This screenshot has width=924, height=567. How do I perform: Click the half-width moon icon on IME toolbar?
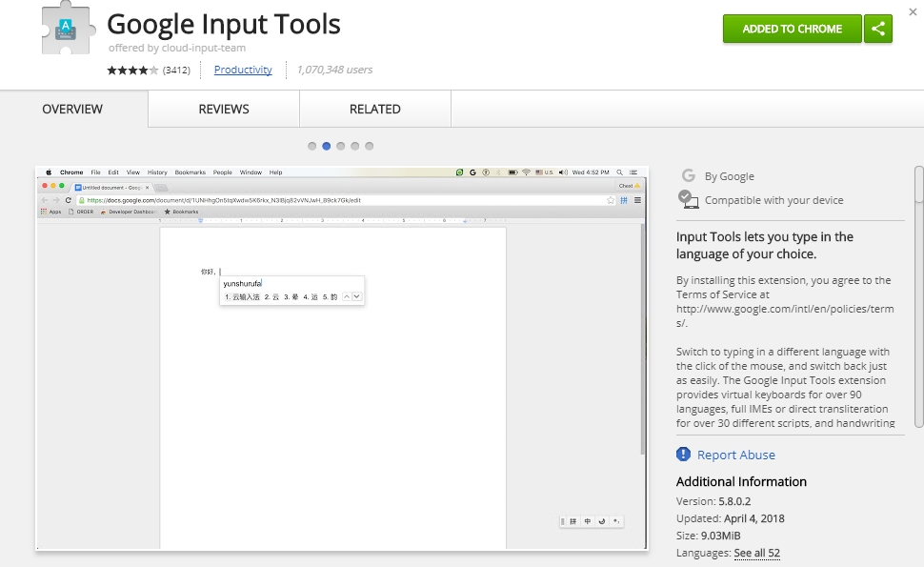(x=602, y=521)
